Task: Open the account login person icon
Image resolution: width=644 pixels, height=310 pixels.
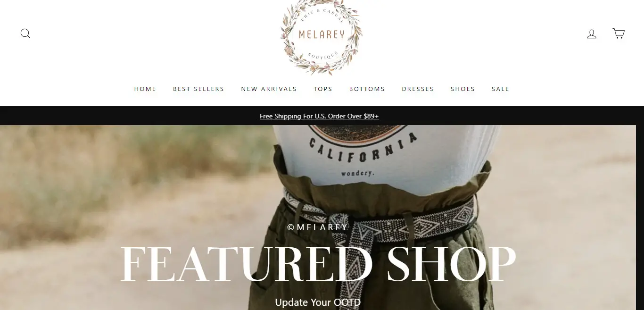Action: [x=592, y=34]
